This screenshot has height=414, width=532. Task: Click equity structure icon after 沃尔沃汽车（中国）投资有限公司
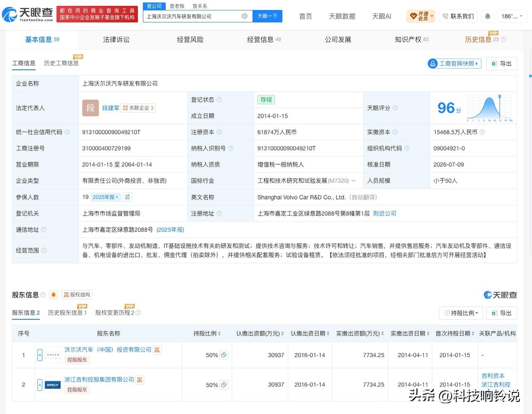click(157, 350)
